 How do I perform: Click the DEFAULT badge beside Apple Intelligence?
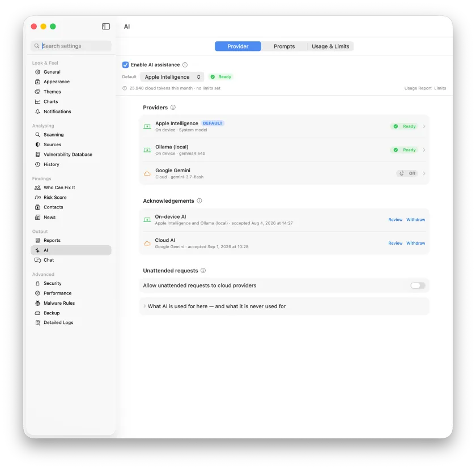pyautogui.click(x=212, y=123)
